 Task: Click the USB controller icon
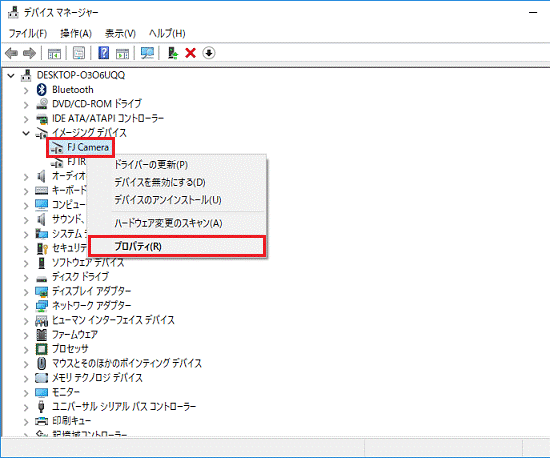41,406
